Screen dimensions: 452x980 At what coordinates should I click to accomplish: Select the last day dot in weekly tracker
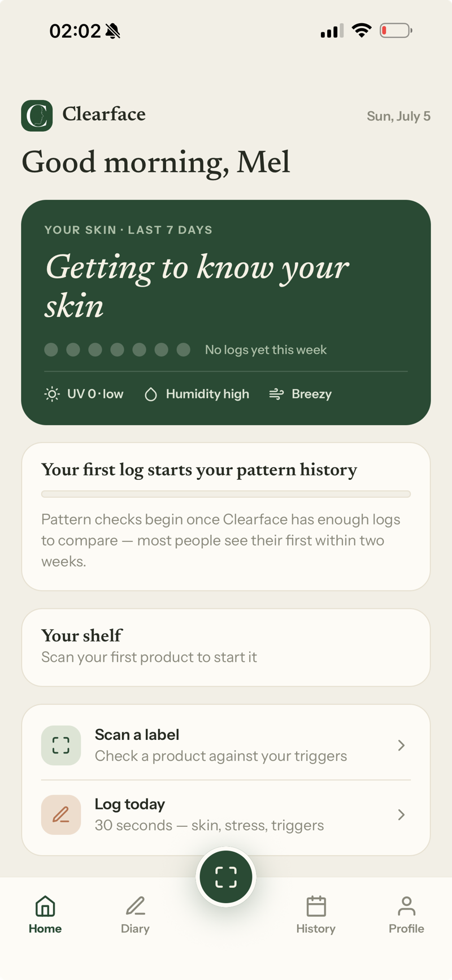(x=184, y=349)
